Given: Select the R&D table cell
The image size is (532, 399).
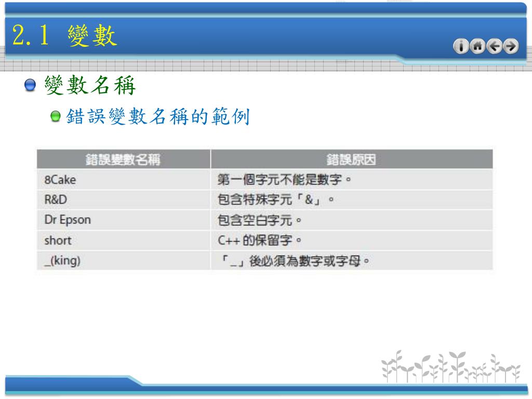Looking at the screenshot, I should (x=124, y=199).
